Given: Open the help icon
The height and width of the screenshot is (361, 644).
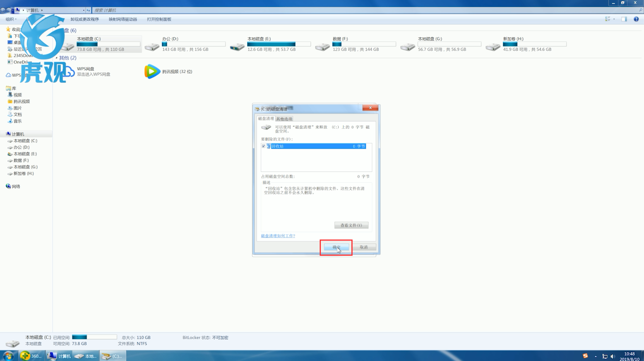Looking at the screenshot, I should coord(636,19).
